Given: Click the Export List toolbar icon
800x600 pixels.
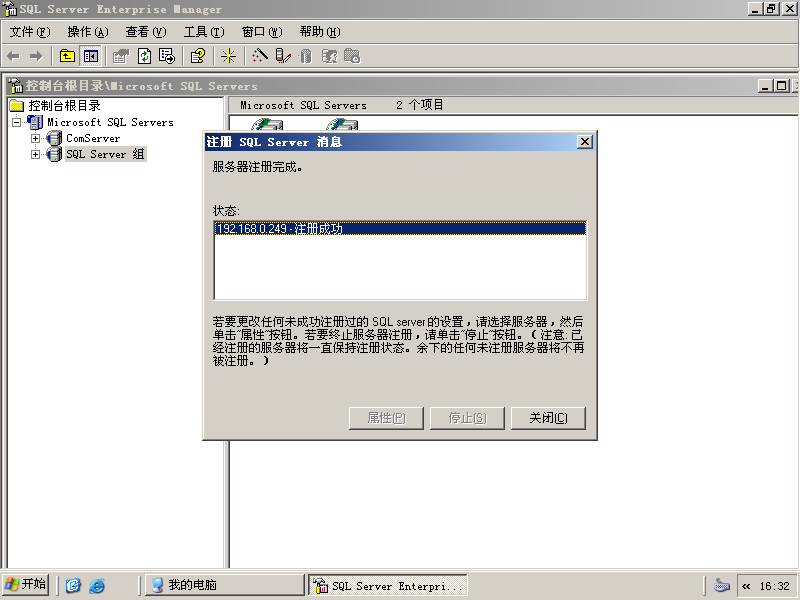Looking at the screenshot, I should (167, 56).
